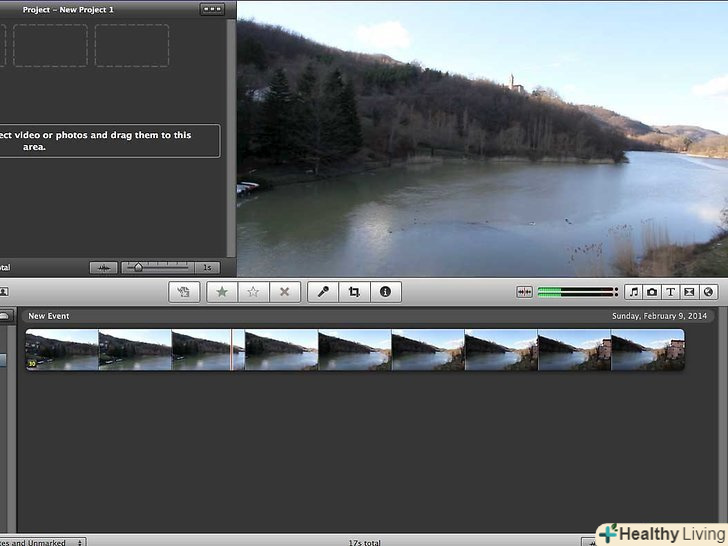The image size is (728, 546).
Task: Click the event browser vertical scrollbar
Action: [x=723, y=419]
